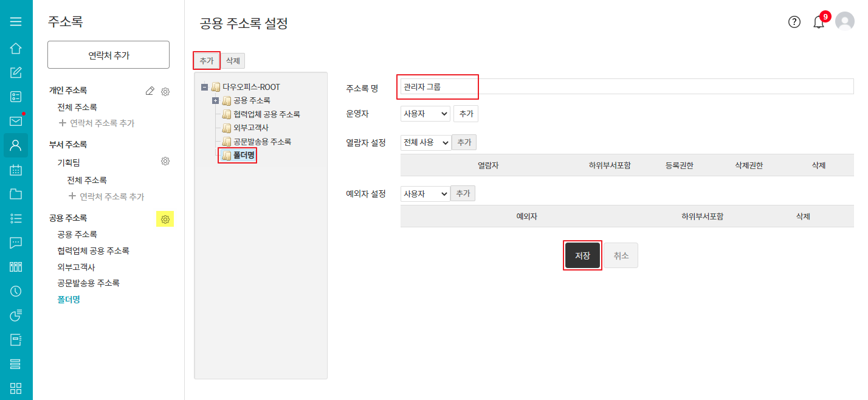Collapse the 다우오피스-ROOT tree node
The image size is (868, 400).
pyautogui.click(x=204, y=87)
